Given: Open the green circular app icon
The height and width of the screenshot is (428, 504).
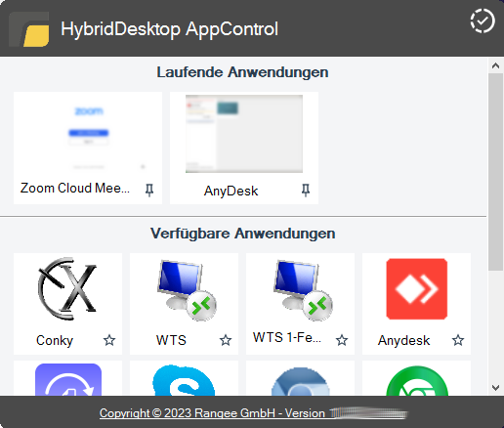Looking at the screenshot, I should click(417, 381).
